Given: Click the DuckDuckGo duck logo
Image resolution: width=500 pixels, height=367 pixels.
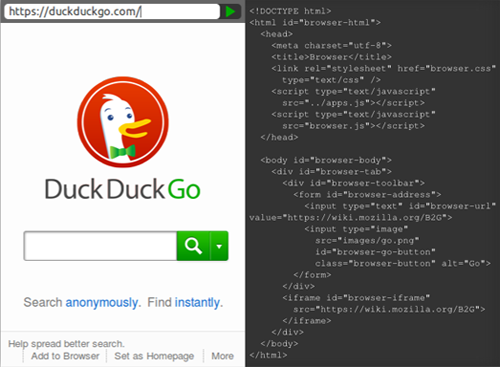Looking at the screenshot, I should pyautogui.click(x=123, y=122).
